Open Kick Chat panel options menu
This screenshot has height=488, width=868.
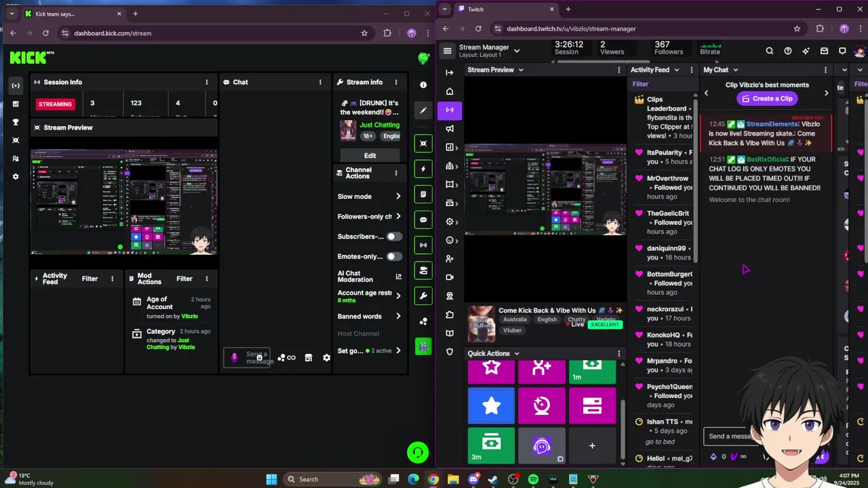320,82
